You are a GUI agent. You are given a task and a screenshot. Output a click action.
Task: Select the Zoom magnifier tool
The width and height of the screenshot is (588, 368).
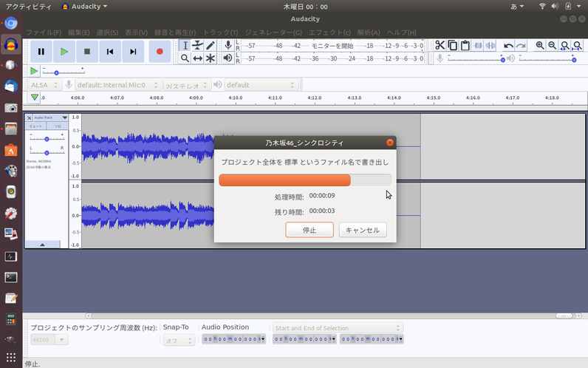(185, 58)
